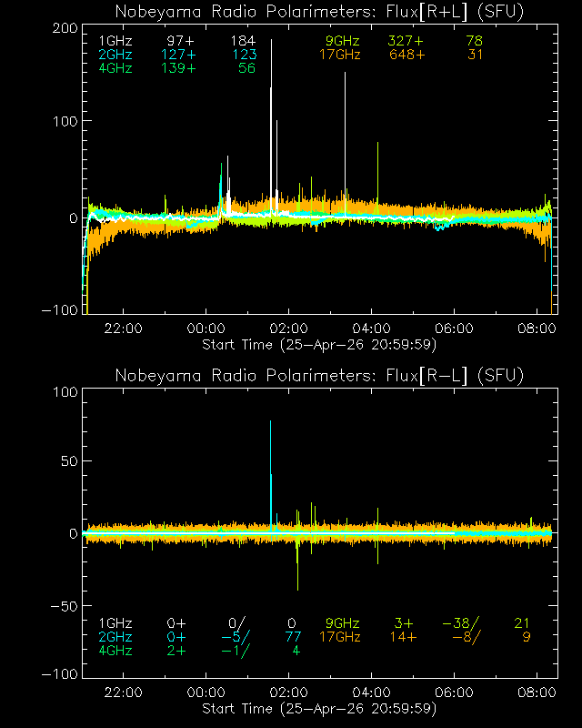Click the top plot title Flux[R+L]
The width and height of the screenshot is (582, 728).
[319, 12]
